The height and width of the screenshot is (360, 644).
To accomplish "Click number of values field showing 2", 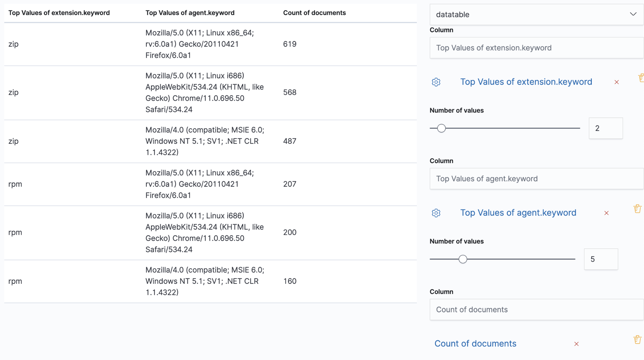I will (x=606, y=128).
